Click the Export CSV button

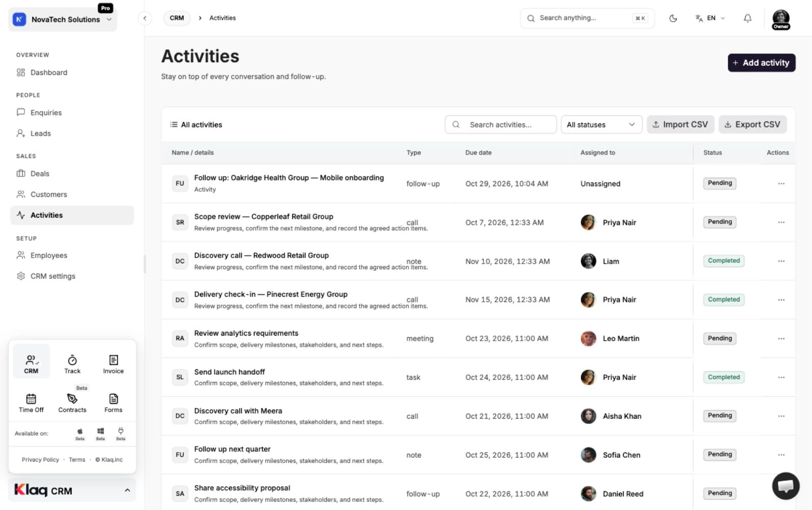point(752,125)
